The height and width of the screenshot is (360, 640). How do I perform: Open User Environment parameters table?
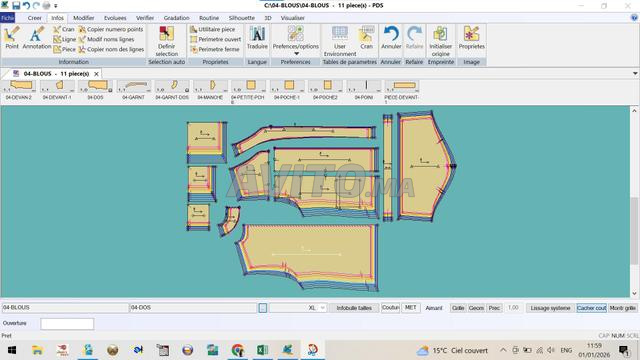click(340, 41)
